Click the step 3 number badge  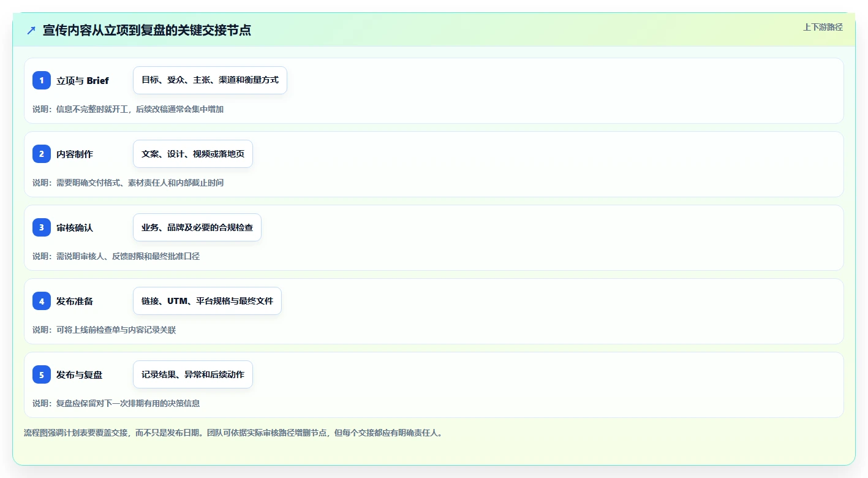[42, 227]
